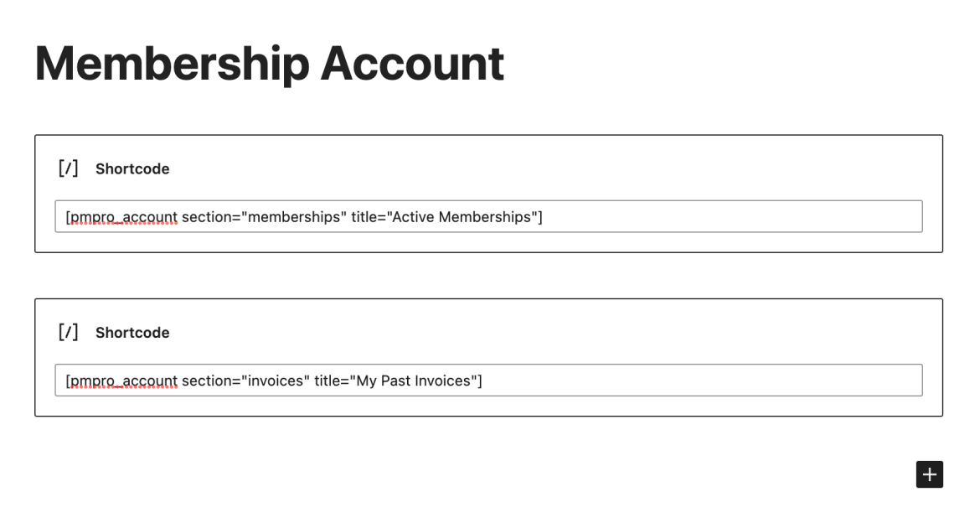980x523 pixels.
Task: Click the pmpro_account memberships shortcode text field
Action: pos(488,216)
